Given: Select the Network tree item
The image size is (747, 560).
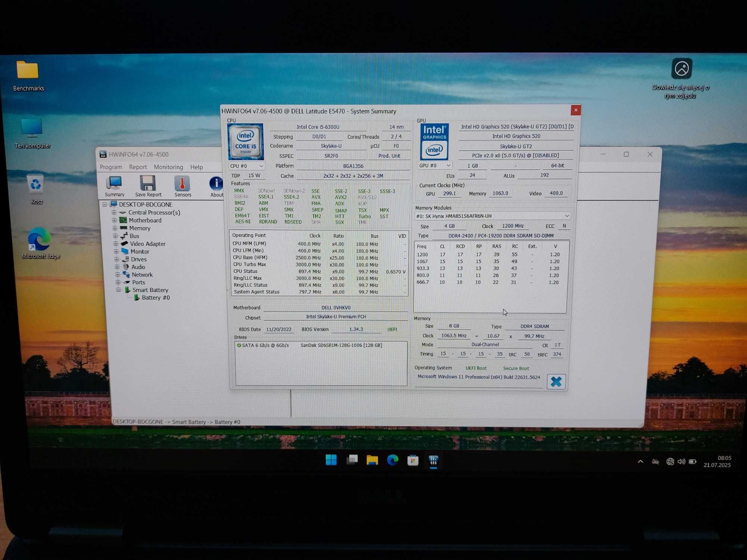Looking at the screenshot, I should click(142, 274).
